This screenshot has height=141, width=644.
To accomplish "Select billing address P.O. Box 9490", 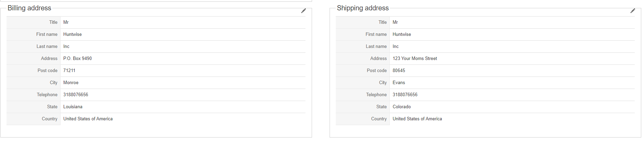I will pos(77,59).
